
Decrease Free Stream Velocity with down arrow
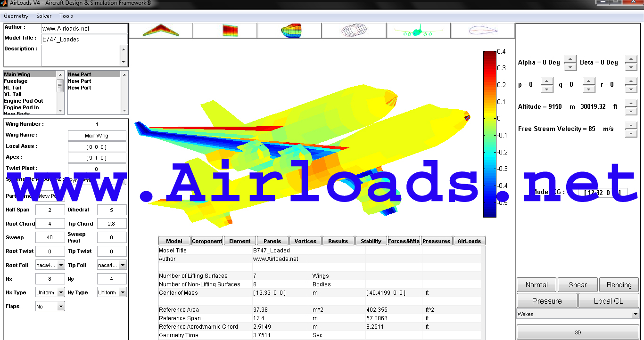(631, 133)
